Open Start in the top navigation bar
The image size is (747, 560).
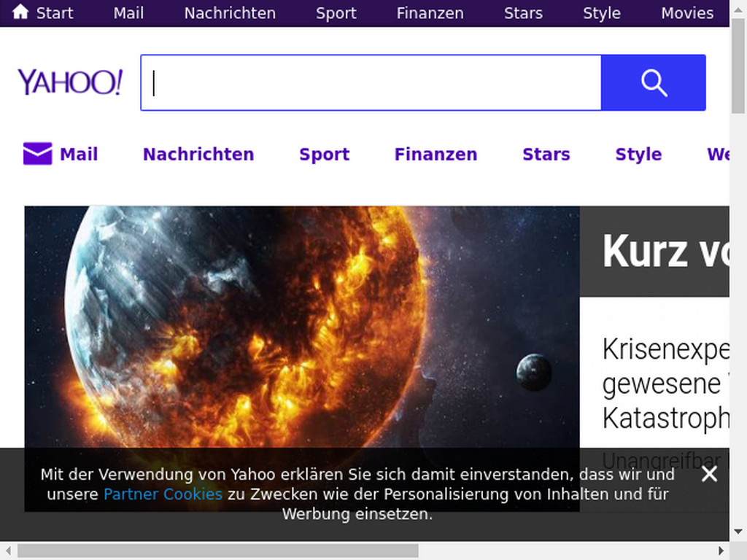tap(55, 13)
